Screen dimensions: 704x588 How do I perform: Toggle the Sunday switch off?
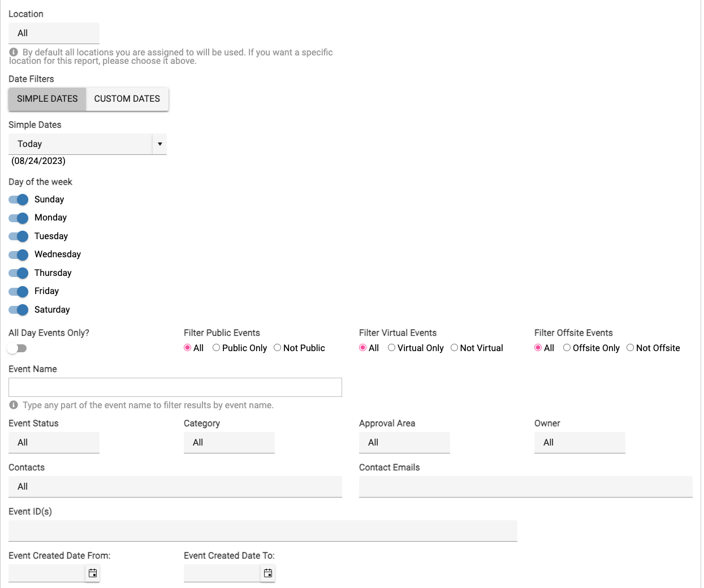19,200
